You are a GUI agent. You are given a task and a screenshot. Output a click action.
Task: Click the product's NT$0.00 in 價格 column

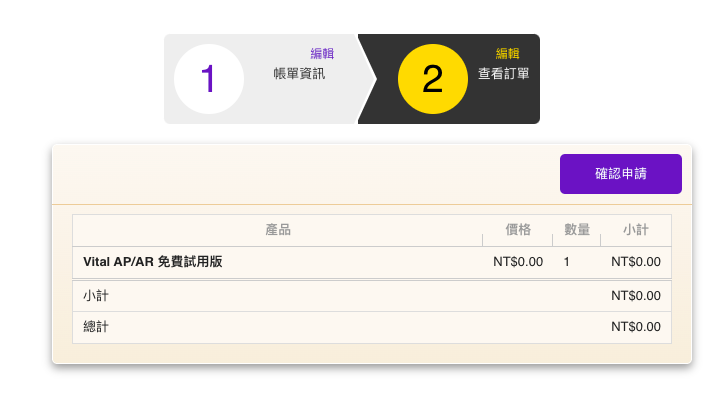pyautogui.click(x=518, y=262)
